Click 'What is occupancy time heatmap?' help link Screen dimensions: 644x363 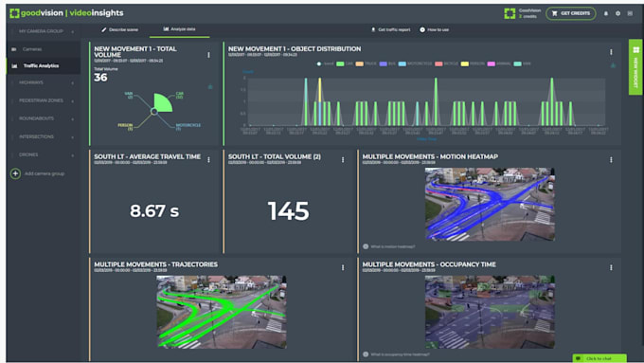coord(400,354)
